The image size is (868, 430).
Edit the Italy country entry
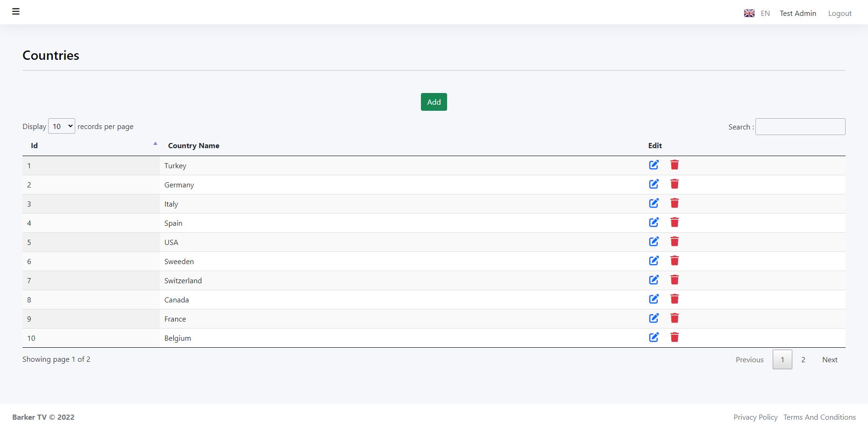coord(654,203)
